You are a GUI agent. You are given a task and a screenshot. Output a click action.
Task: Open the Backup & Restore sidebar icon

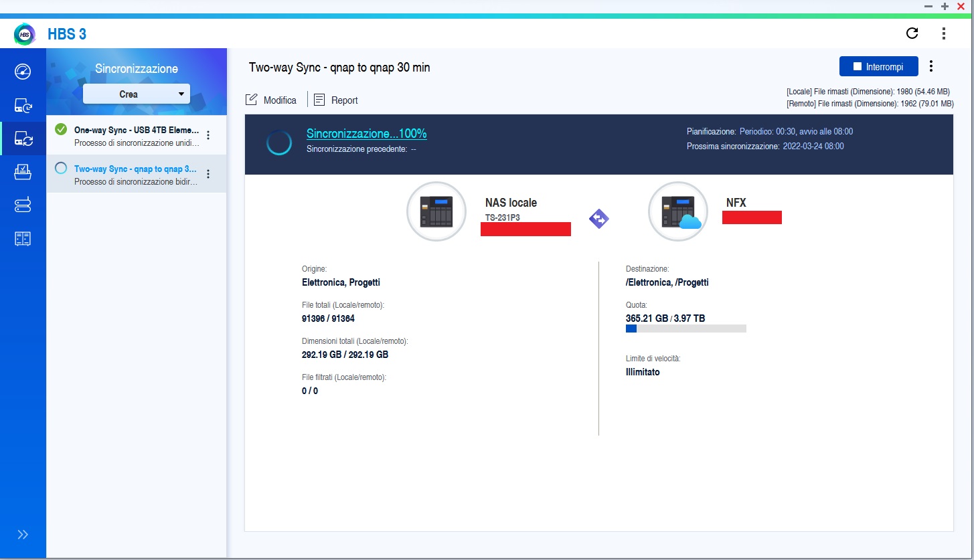[x=23, y=105]
